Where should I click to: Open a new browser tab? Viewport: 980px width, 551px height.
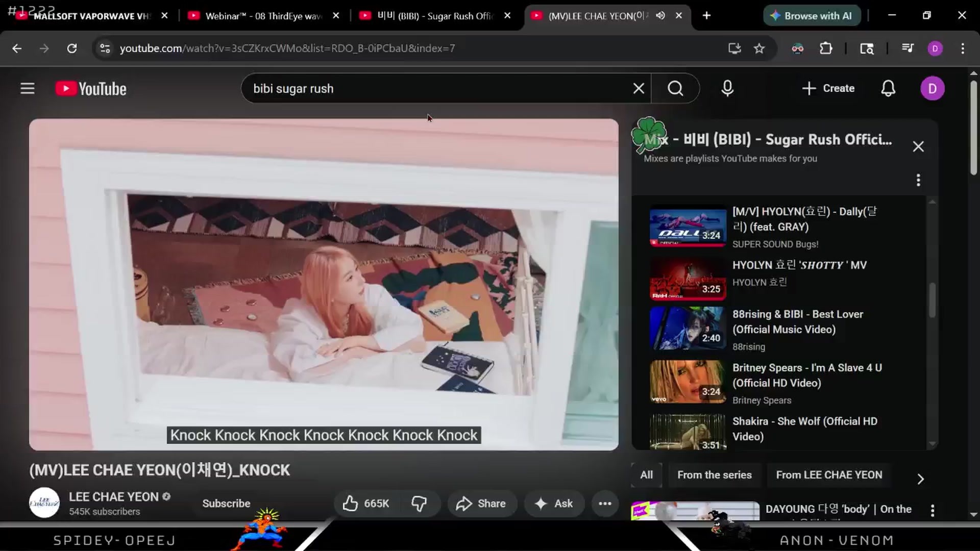click(x=706, y=16)
